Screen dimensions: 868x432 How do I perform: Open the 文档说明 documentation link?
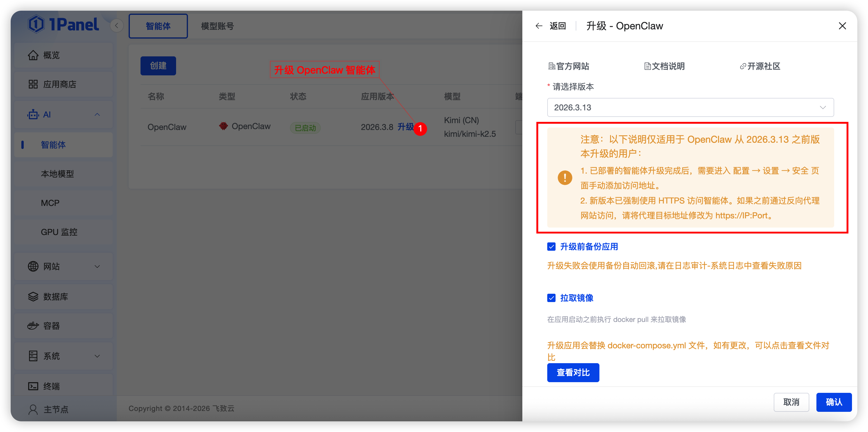tap(664, 66)
